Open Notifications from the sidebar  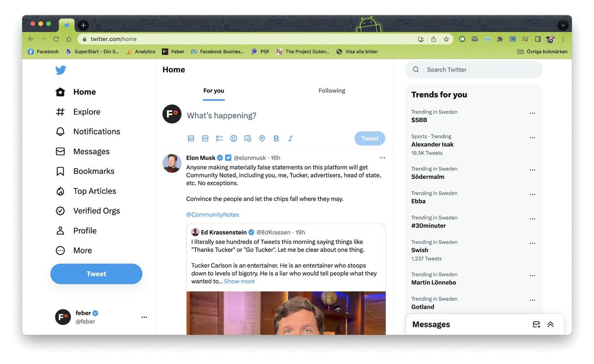point(97,132)
